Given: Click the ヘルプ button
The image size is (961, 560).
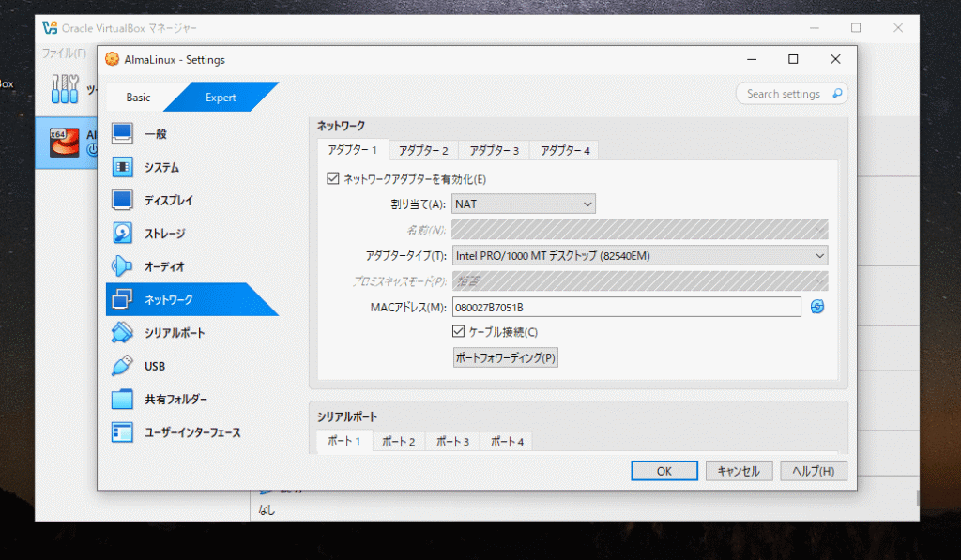Looking at the screenshot, I should point(814,471).
